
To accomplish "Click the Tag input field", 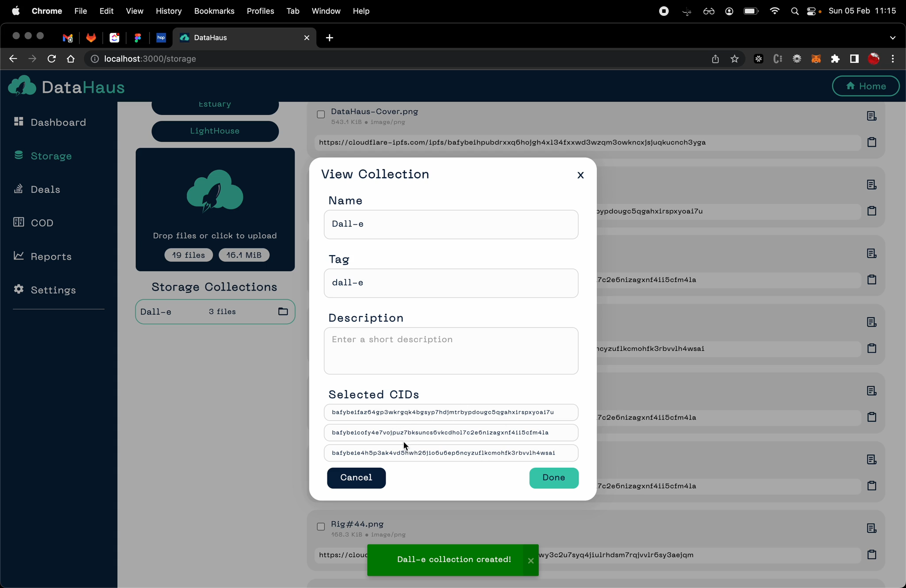I will pos(451,283).
